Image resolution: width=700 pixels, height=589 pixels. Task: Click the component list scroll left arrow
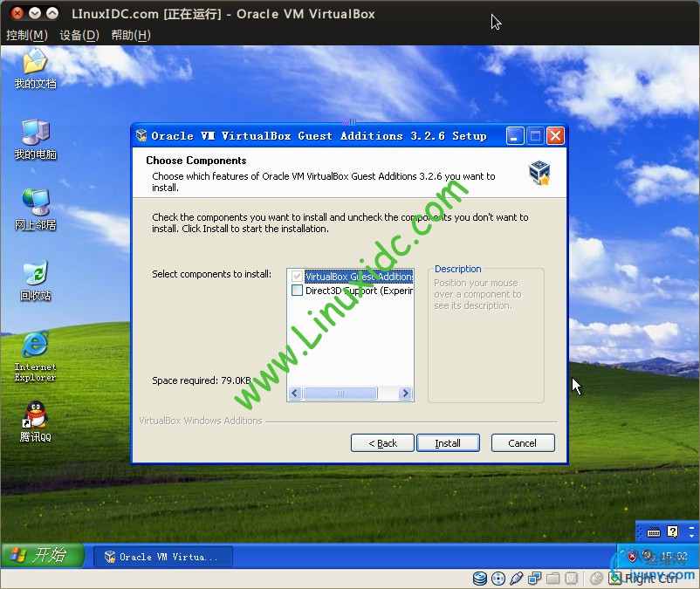click(295, 394)
